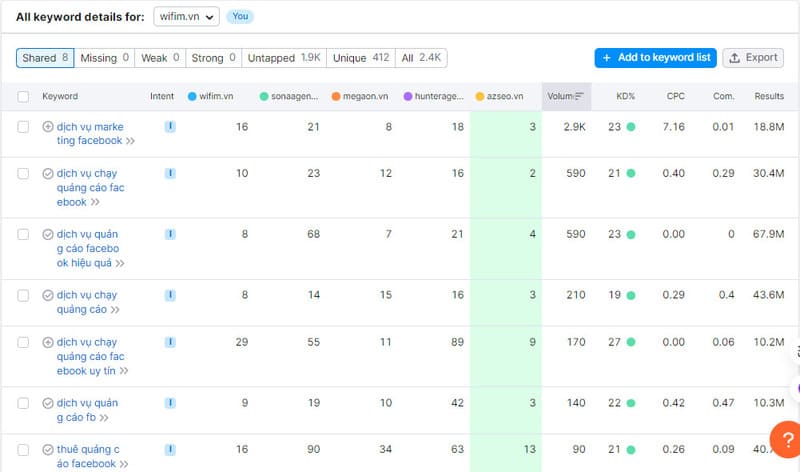This screenshot has width=800, height=472.
Task: Expand arrows after dịch vụ chạy quảng cáo keyword
Action: click(116, 310)
